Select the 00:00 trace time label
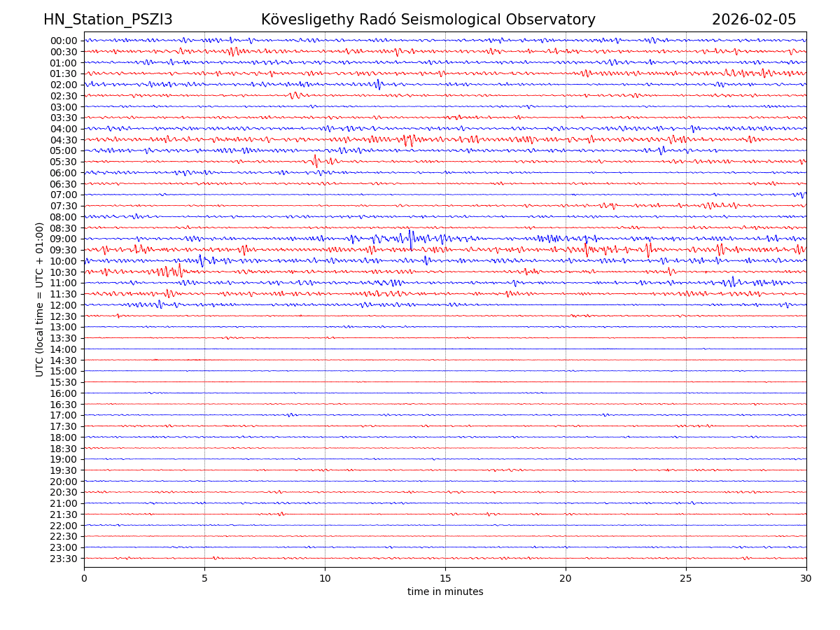Screen dimensions: 840x630 [x=64, y=41]
